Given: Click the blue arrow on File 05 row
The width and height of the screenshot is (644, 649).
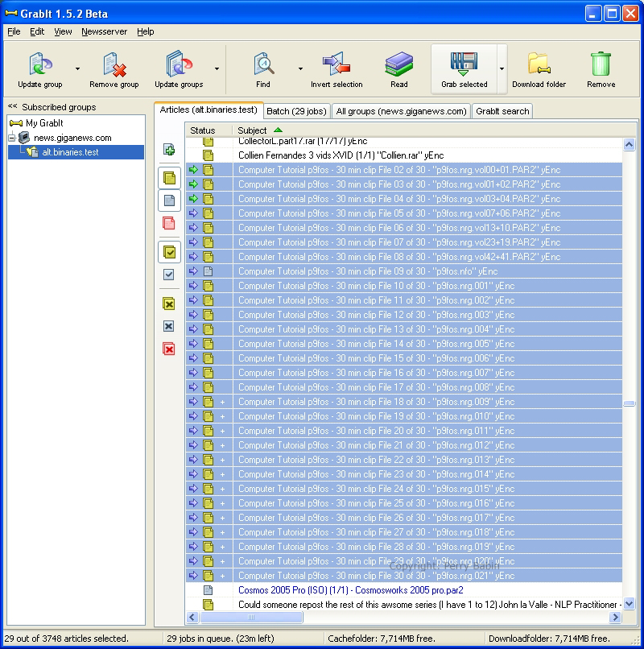Looking at the screenshot, I should pos(193,213).
